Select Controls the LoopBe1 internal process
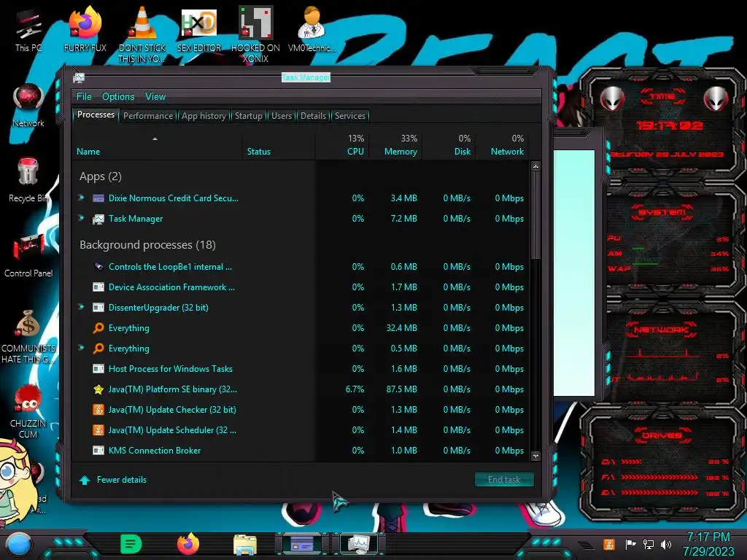 pyautogui.click(x=301, y=266)
